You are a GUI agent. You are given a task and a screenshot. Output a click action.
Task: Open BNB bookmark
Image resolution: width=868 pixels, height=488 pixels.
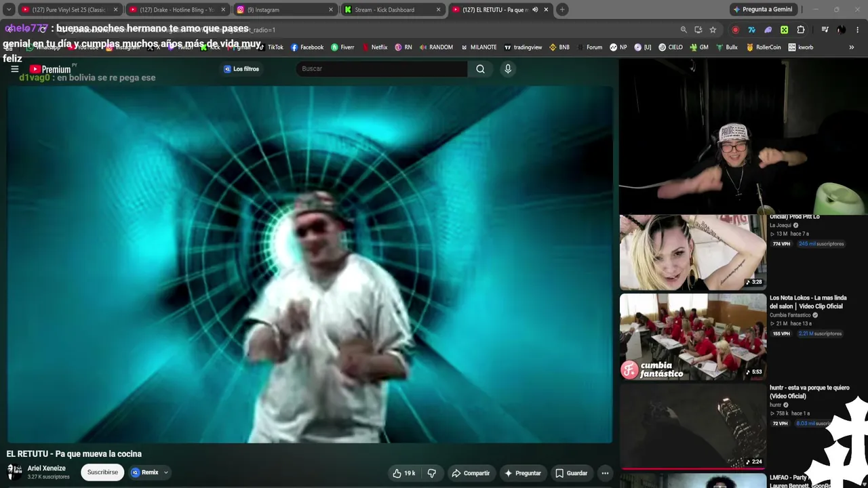point(559,47)
